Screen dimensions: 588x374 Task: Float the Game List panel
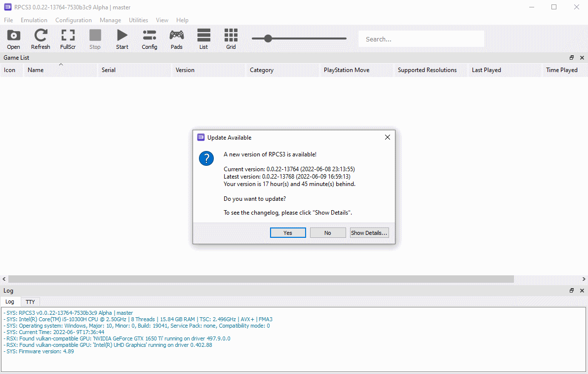(572, 58)
